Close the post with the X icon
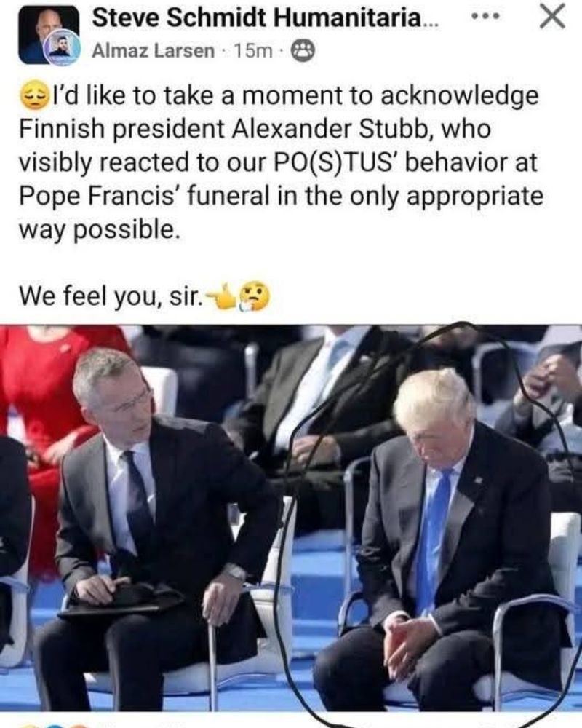Image resolution: width=582 pixels, height=728 pixels. [552, 17]
